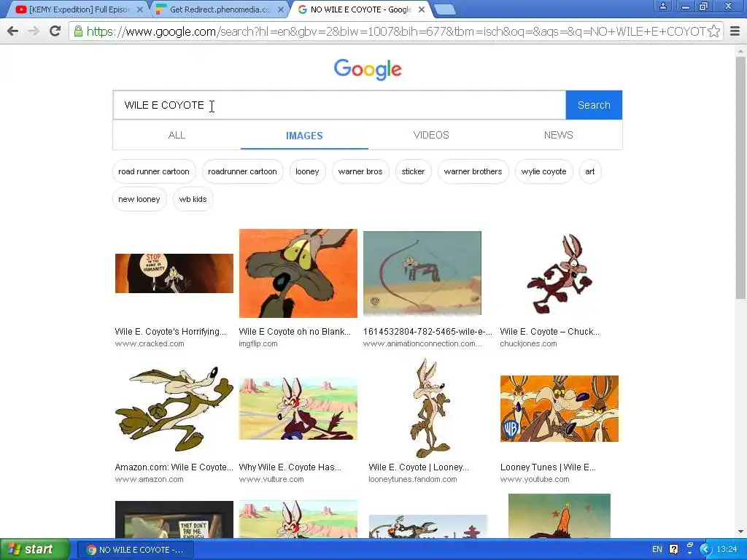This screenshot has height=560, width=747.
Task: Open the Stop in the Name of Humanity thumbnail
Action: (174, 273)
